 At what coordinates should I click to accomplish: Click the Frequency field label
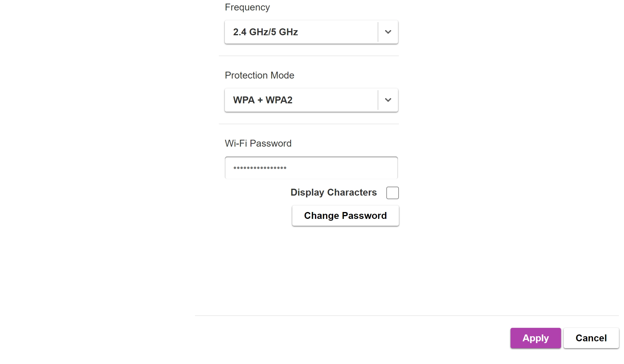point(247,7)
